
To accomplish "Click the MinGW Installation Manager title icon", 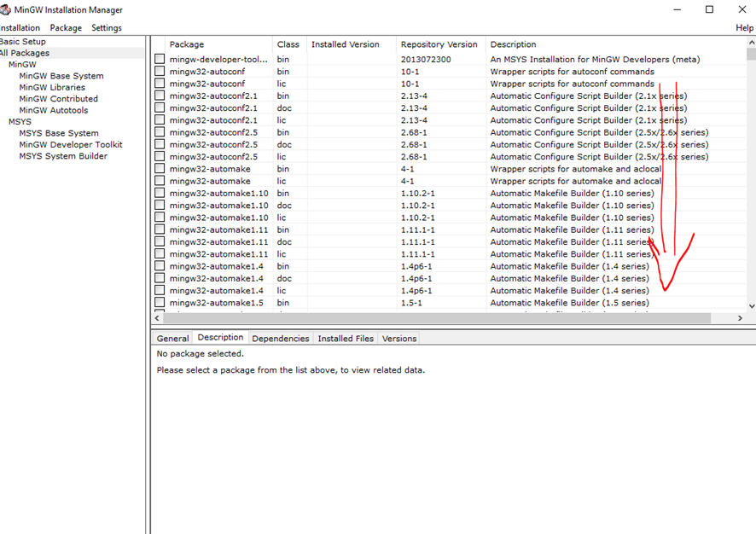I will (x=5, y=9).
